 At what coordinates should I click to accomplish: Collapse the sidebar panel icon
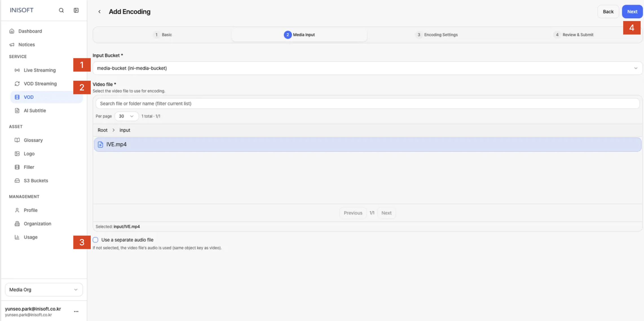click(76, 10)
